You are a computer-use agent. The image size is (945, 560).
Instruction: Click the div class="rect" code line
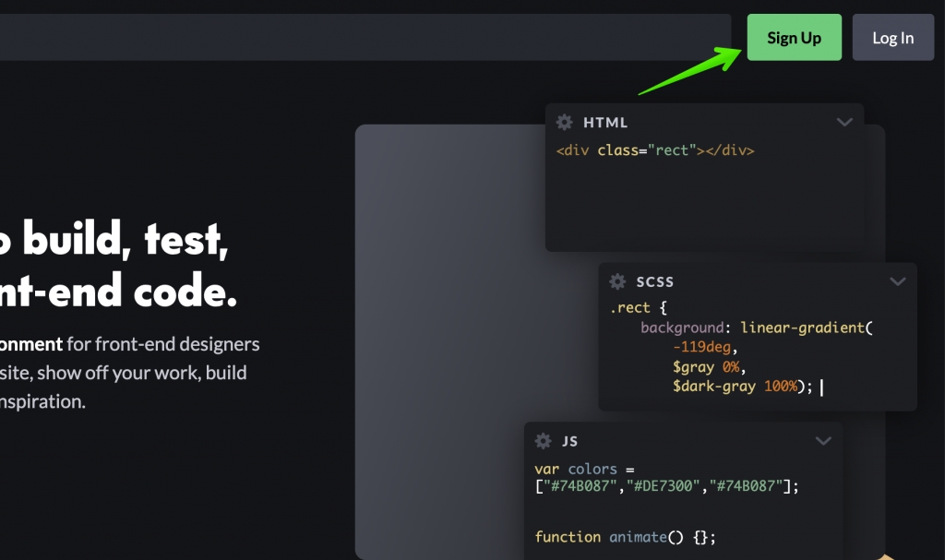click(x=655, y=150)
